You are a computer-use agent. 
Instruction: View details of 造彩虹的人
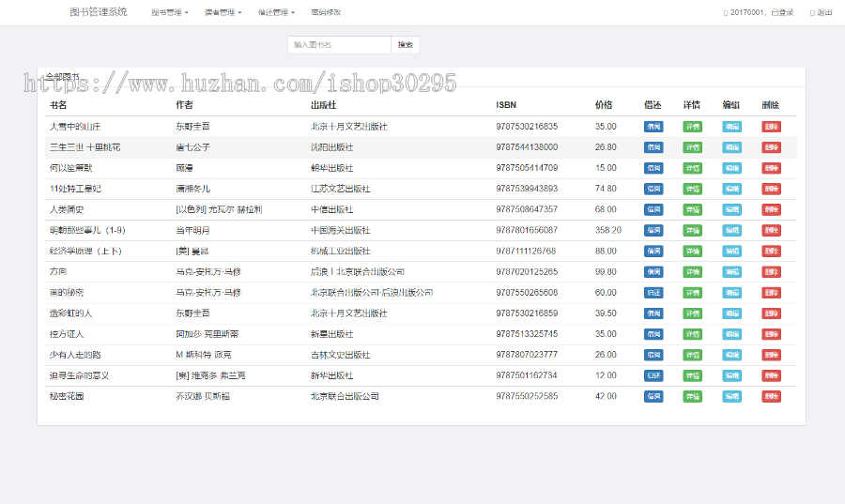tap(693, 313)
